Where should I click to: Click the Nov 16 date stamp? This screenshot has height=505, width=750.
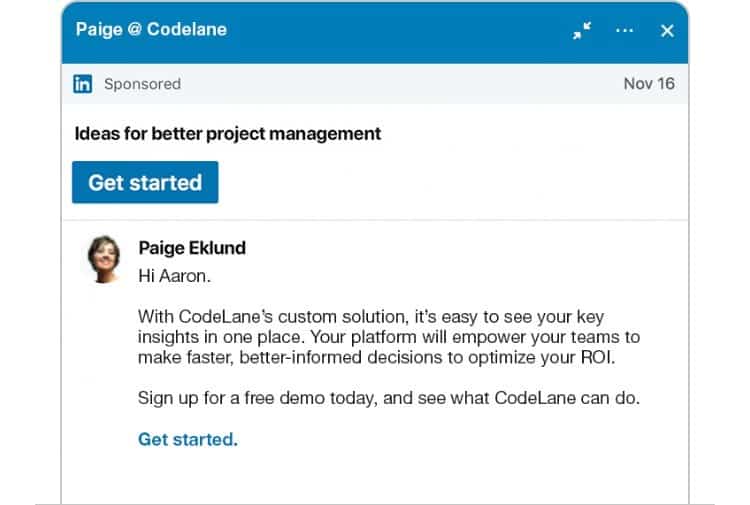coord(649,84)
